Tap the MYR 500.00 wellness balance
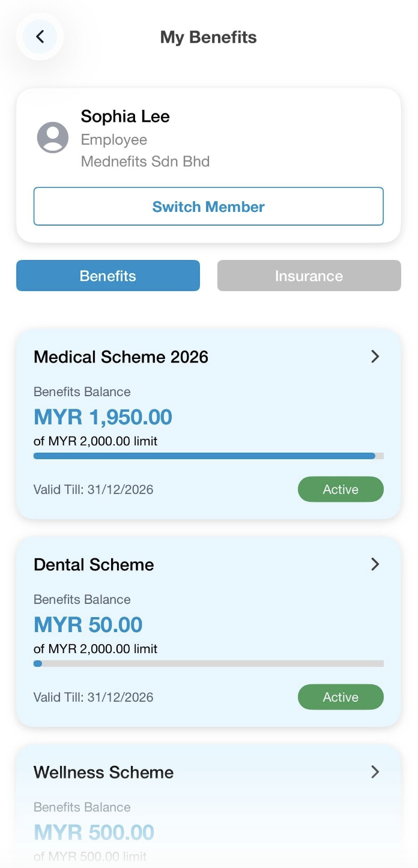418x868 pixels. pyautogui.click(x=94, y=833)
